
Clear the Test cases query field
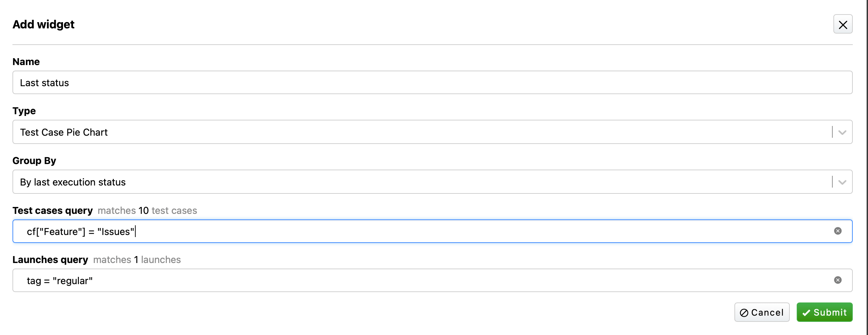(x=838, y=231)
